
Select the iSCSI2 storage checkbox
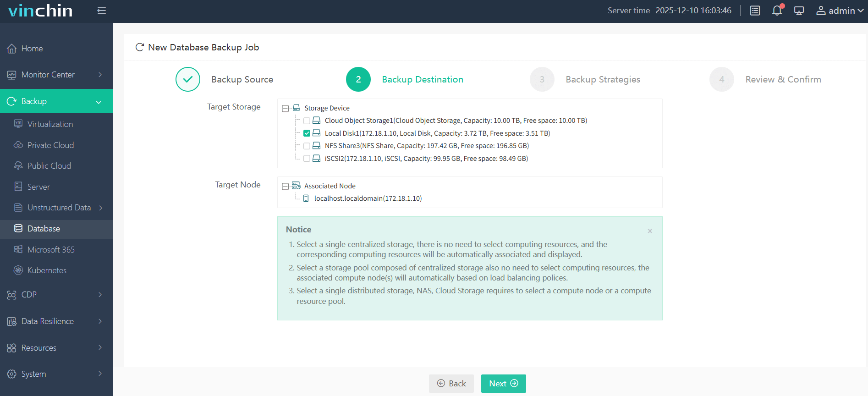[x=307, y=159]
